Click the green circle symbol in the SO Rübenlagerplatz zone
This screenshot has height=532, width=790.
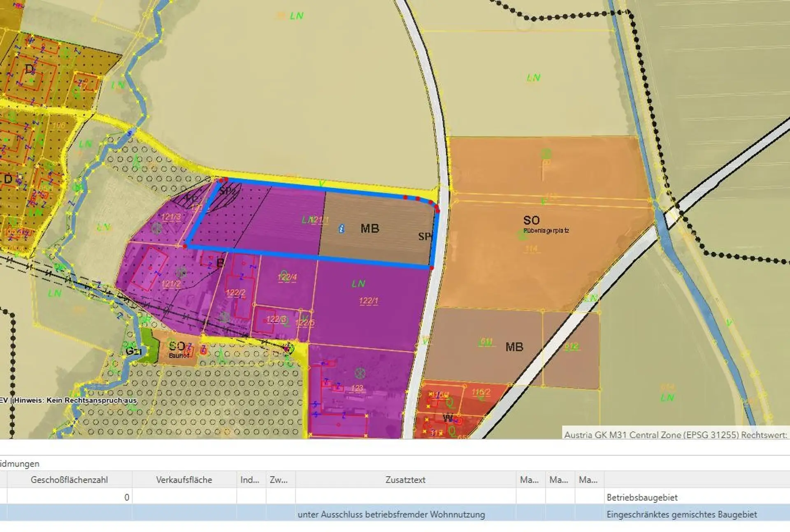pos(546,153)
